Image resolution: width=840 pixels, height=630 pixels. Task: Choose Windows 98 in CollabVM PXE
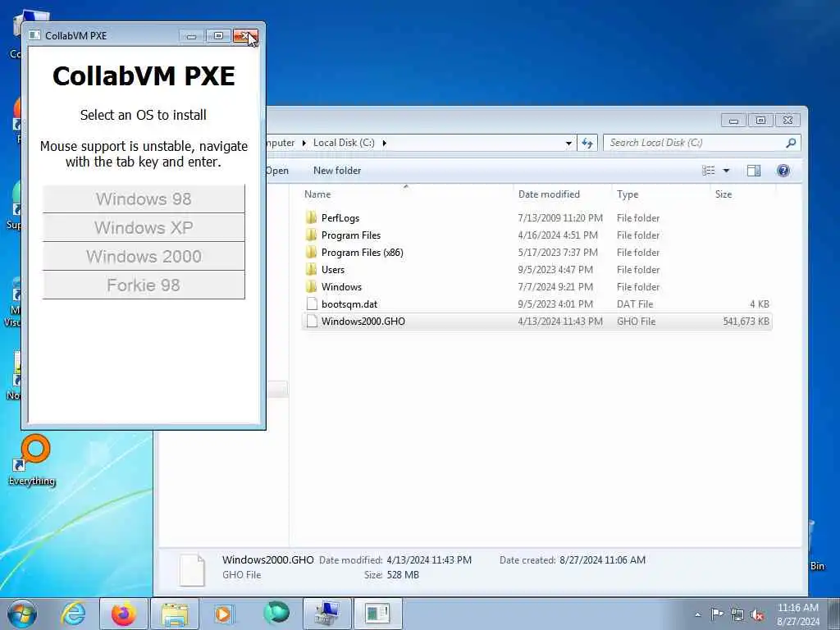[144, 199]
